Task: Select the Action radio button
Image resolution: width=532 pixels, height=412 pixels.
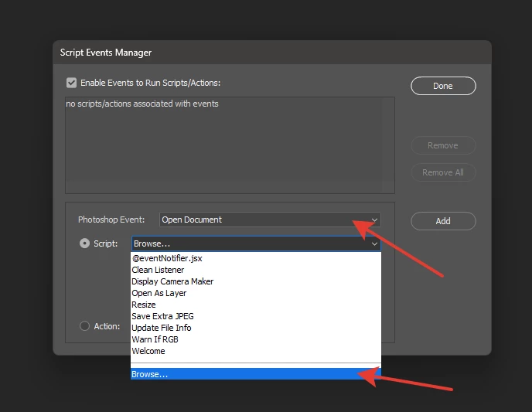Action: 84,326
